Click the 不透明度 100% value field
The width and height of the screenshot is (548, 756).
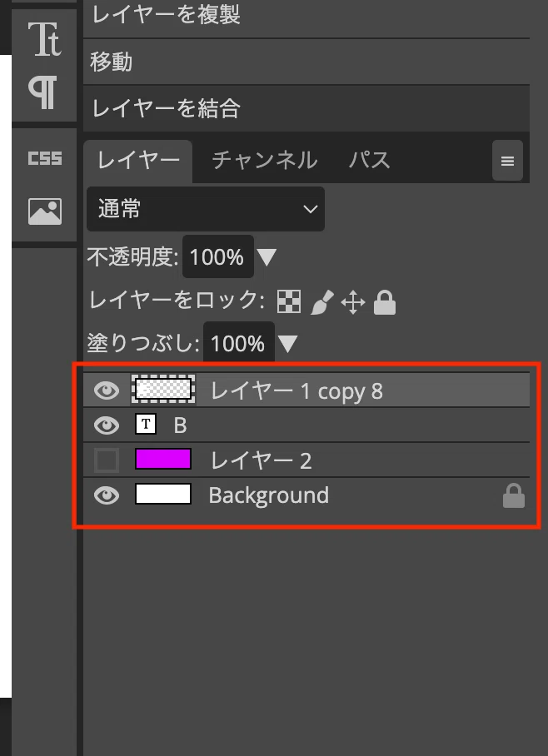218,257
